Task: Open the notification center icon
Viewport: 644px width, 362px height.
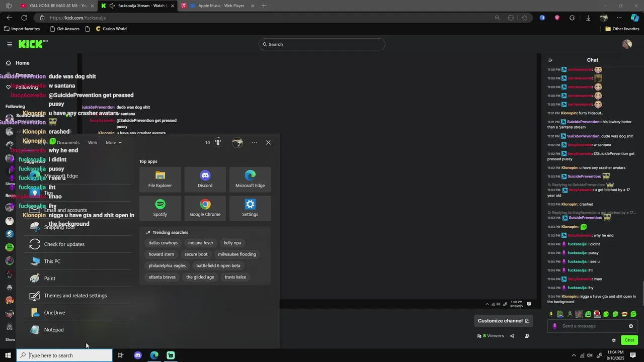Action: pyautogui.click(x=633, y=355)
